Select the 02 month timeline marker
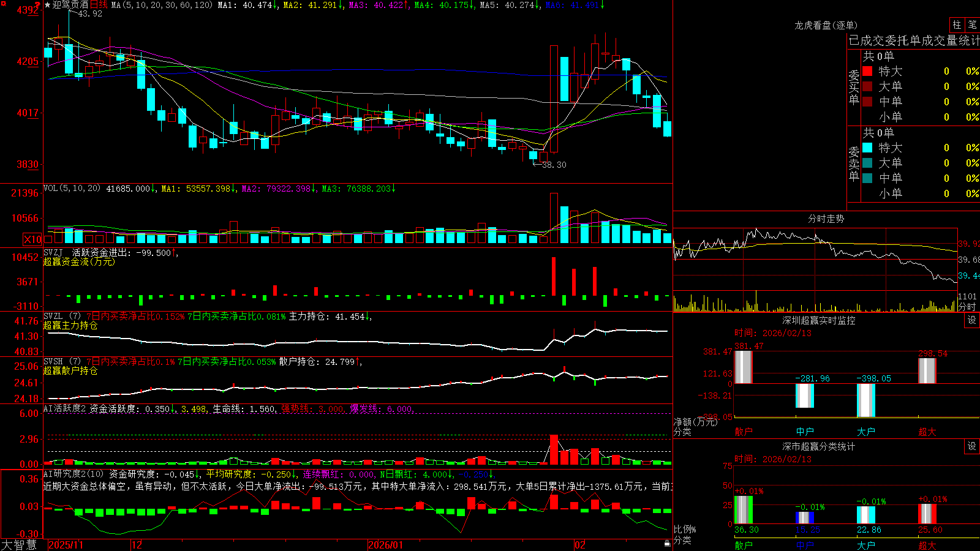Viewport: 980px width, 551px height. (580, 545)
